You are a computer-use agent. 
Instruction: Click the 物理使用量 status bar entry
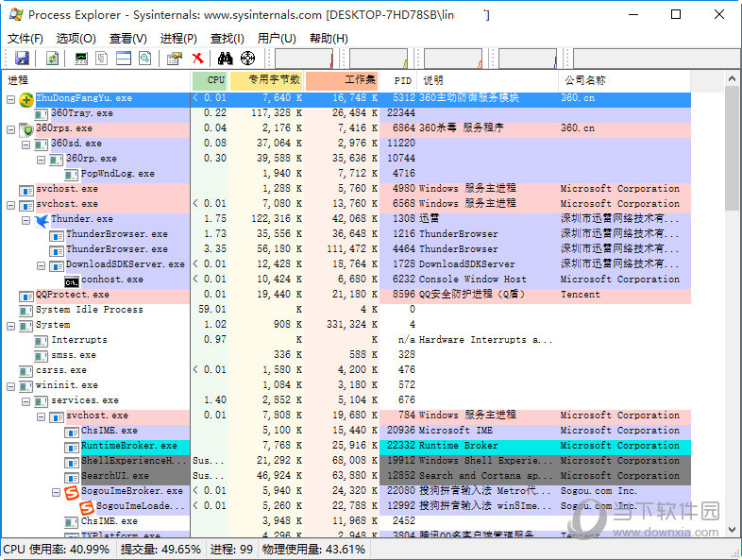(313, 549)
